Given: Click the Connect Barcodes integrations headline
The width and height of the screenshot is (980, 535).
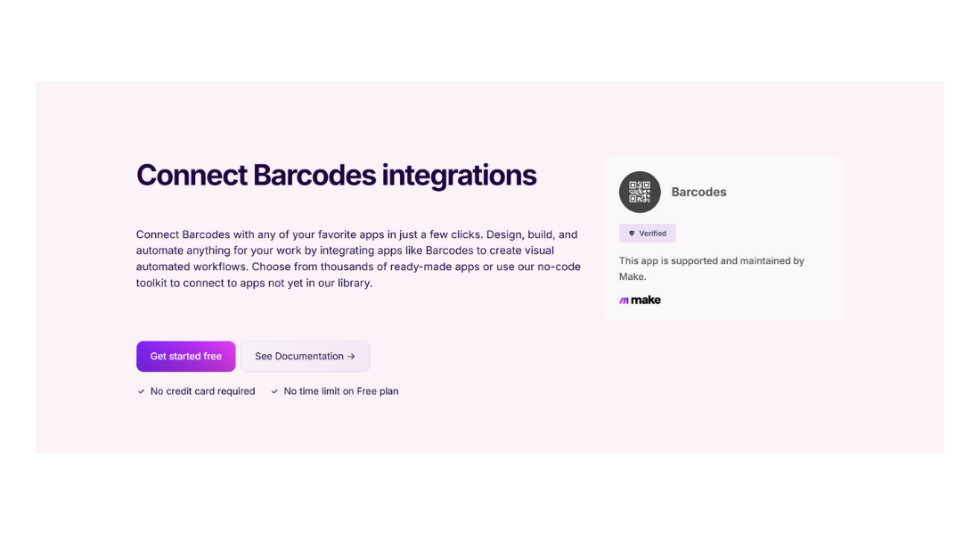Looking at the screenshot, I should [336, 175].
